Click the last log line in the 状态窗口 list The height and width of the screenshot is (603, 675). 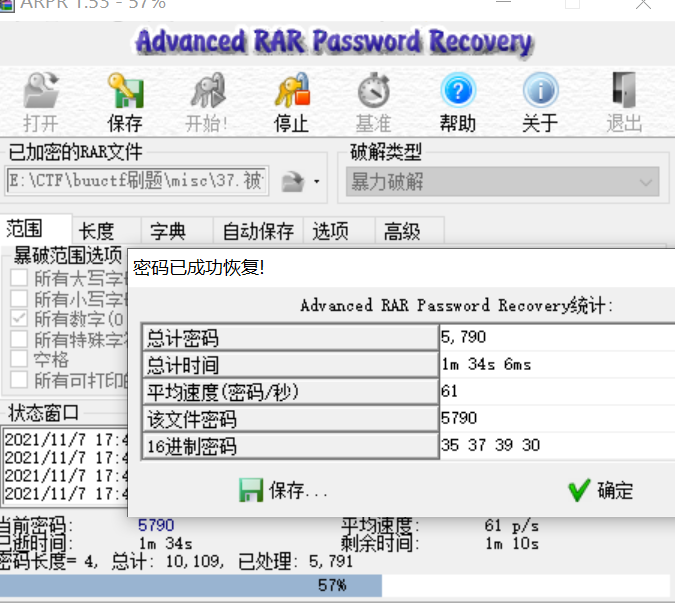click(x=66, y=493)
